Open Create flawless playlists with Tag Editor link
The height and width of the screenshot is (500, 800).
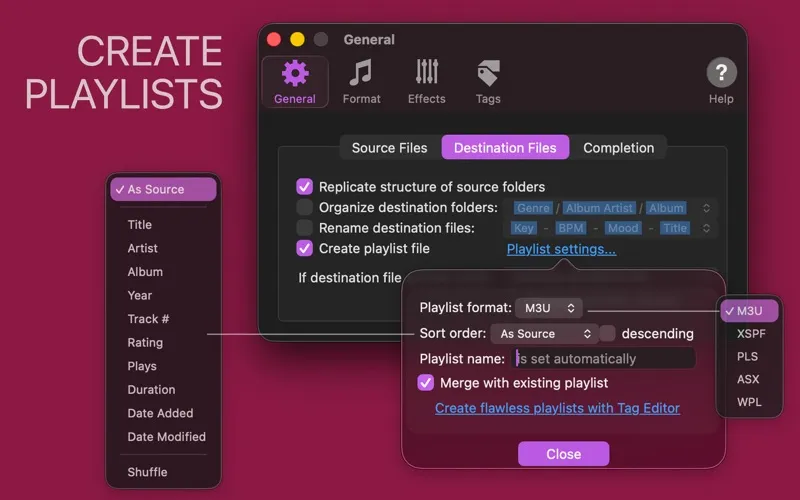(x=557, y=408)
